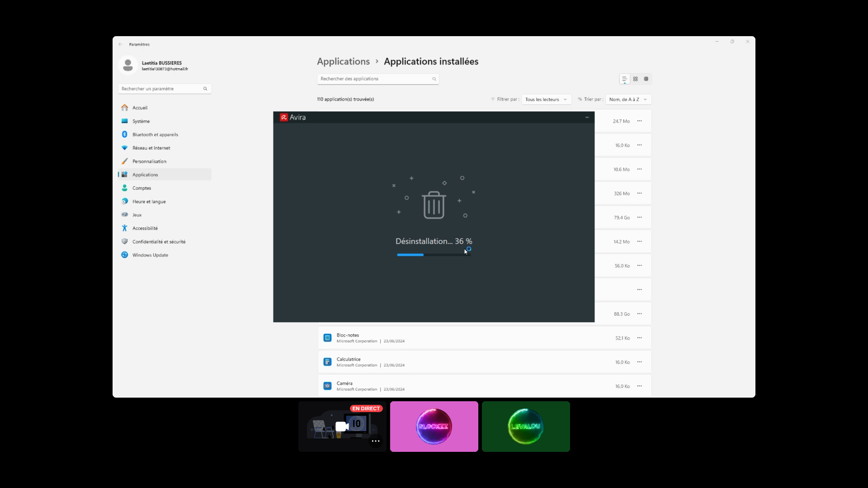
Task: Click the Heure et langue globe icon
Action: [125, 202]
